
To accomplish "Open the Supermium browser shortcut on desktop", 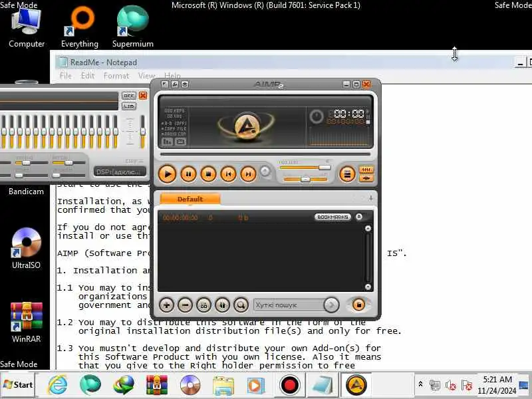I will 132,28.
